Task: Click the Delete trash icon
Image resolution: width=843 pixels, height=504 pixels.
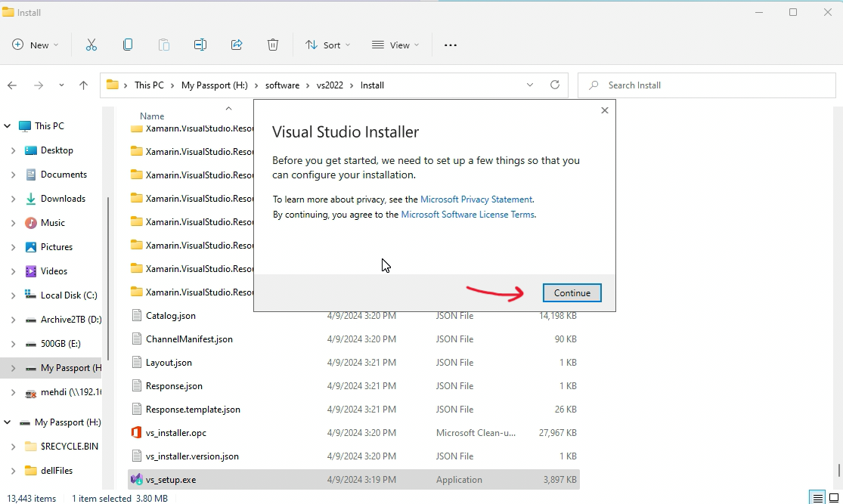Action: (273, 45)
